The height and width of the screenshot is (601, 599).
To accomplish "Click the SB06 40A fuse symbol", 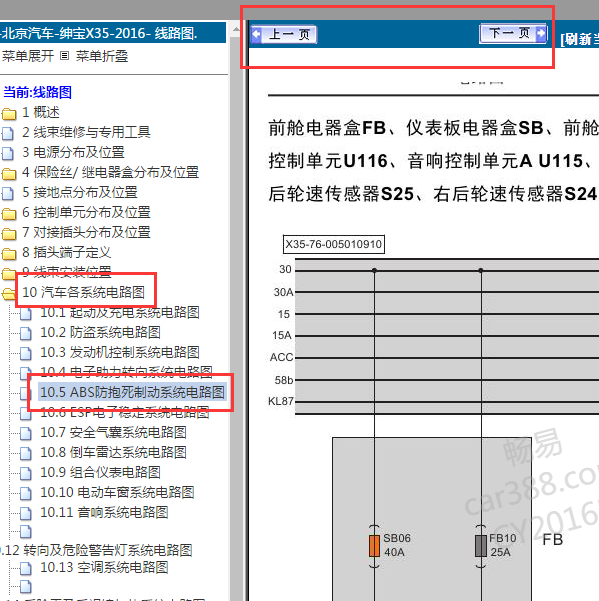I will [x=374, y=546].
